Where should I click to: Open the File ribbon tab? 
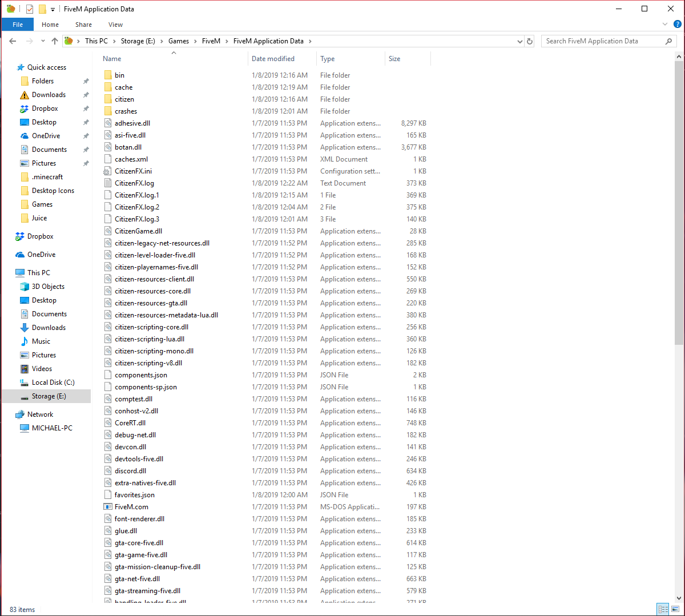click(18, 25)
